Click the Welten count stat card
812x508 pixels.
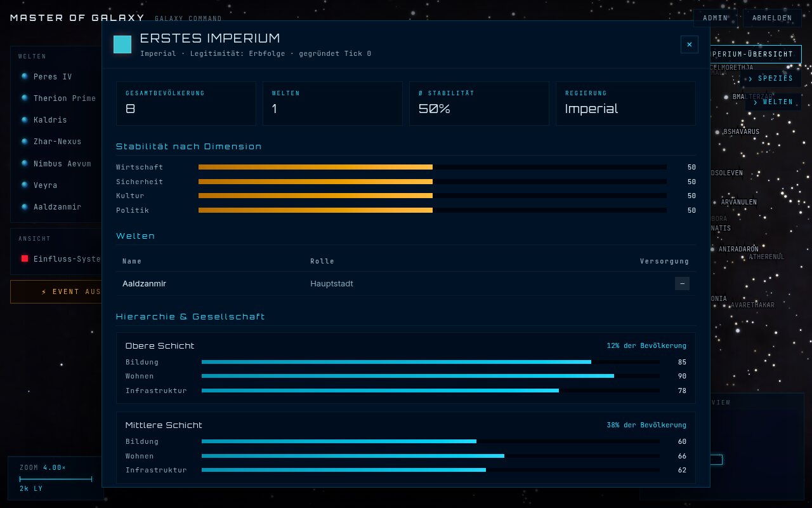332,103
